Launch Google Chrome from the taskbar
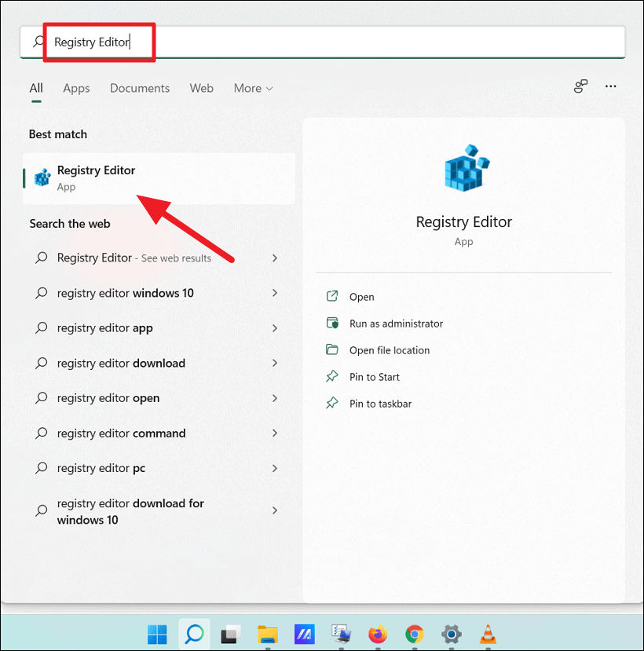 (x=415, y=635)
